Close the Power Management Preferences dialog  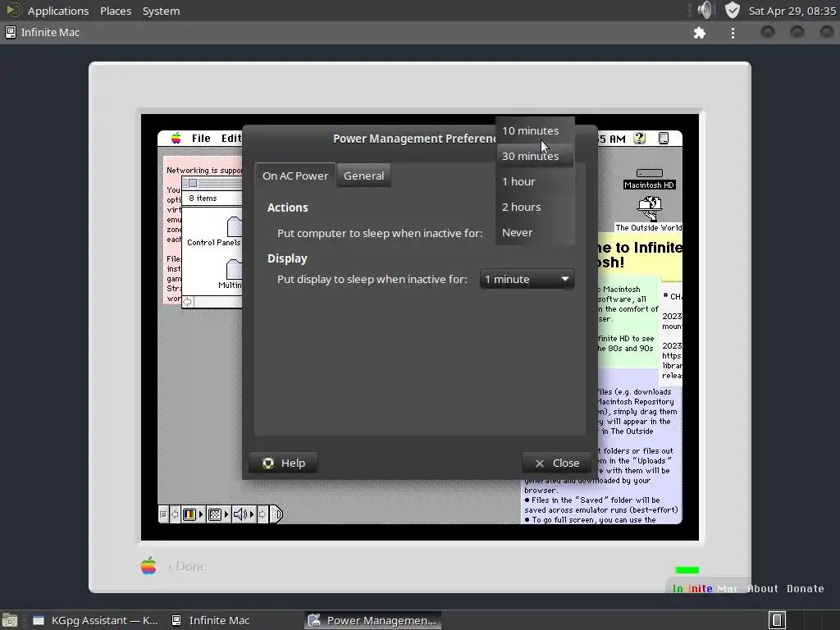(557, 463)
